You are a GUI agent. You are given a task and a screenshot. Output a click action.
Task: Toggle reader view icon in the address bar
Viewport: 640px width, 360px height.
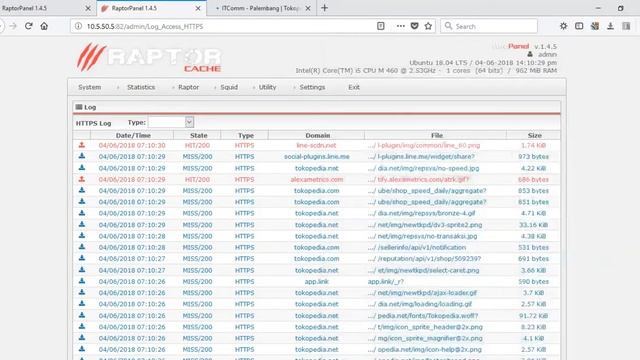click(x=380, y=26)
